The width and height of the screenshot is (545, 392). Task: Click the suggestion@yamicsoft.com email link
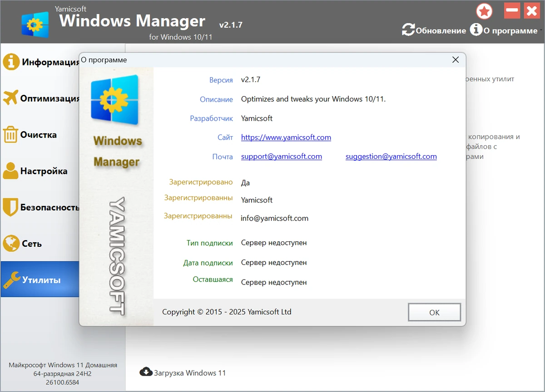(391, 157)
